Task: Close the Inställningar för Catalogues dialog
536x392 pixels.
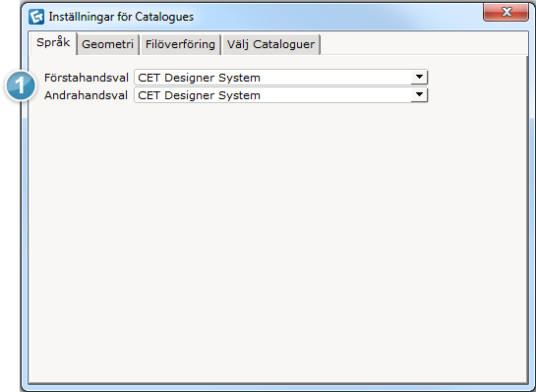Action: click(x=506, y=13)
